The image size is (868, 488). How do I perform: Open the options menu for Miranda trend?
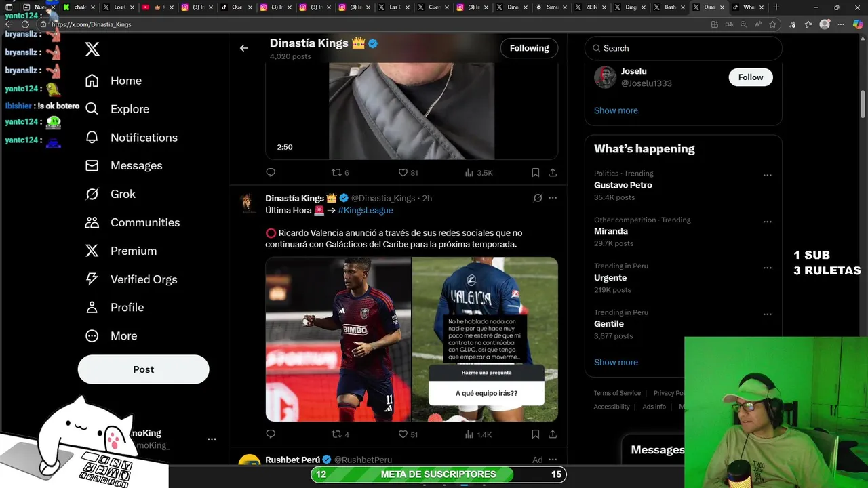767,222
